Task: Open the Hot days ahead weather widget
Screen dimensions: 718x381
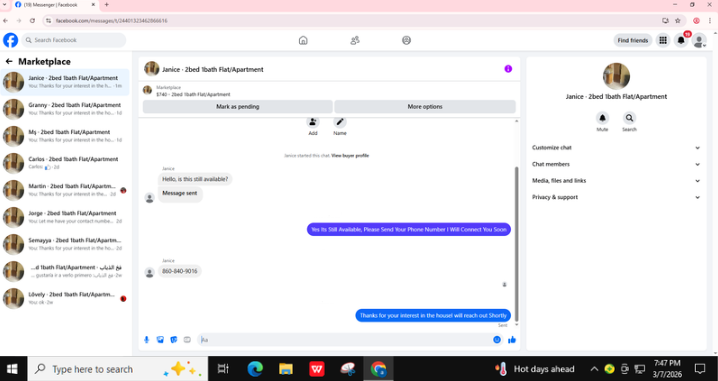Action: pos(534,369)
